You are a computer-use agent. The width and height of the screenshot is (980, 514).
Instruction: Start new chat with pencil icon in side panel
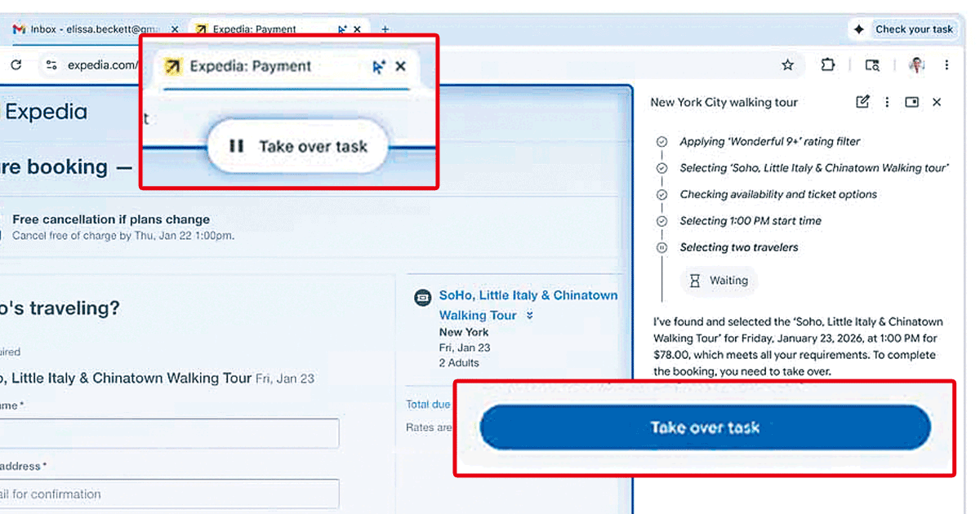pos(862,102)
